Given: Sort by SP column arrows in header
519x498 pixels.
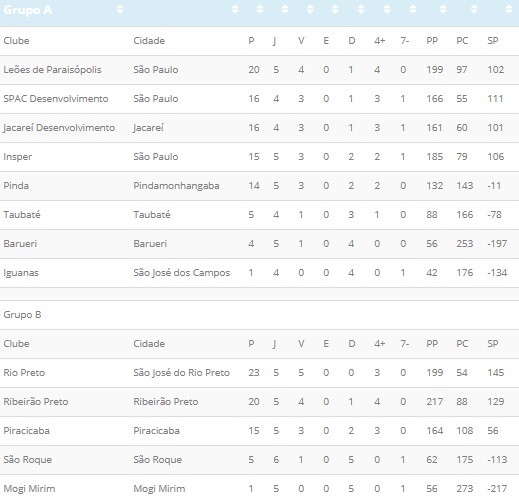Looking at the screenshot, I should (x=509, y=9).
